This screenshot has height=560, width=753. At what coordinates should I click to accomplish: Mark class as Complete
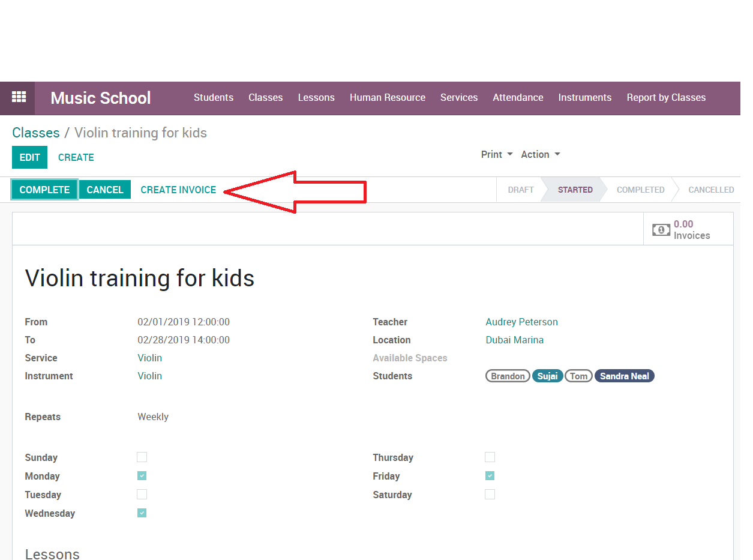click(44, 190)
